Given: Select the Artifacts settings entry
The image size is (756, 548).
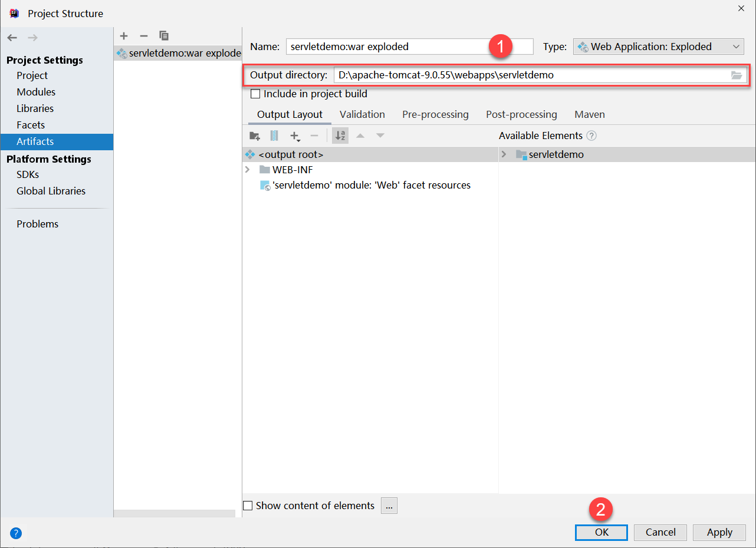Looking at the screenshot, I should (57, 141).
